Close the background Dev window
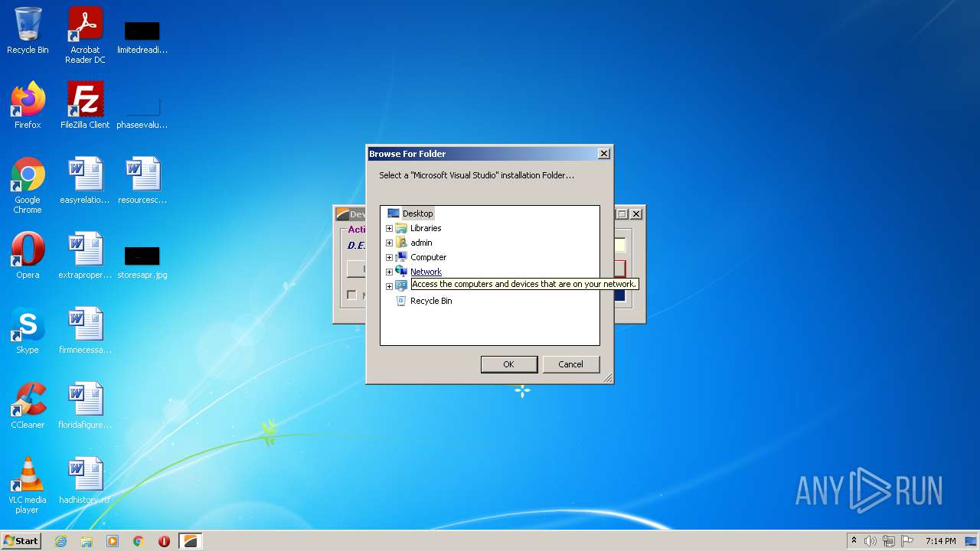 tap(635, 214)
